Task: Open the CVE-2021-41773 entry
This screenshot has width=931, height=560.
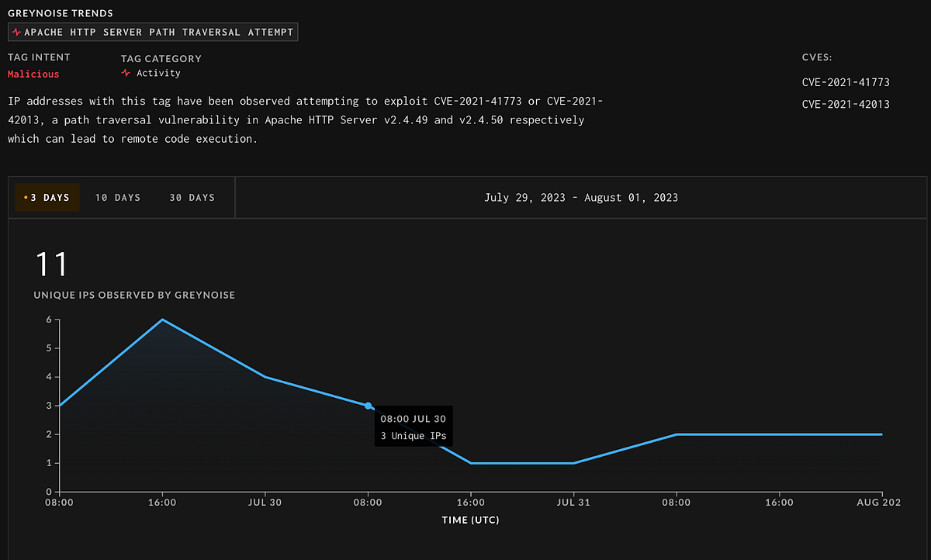Action: pyautogui.click(x=846, y=81)
